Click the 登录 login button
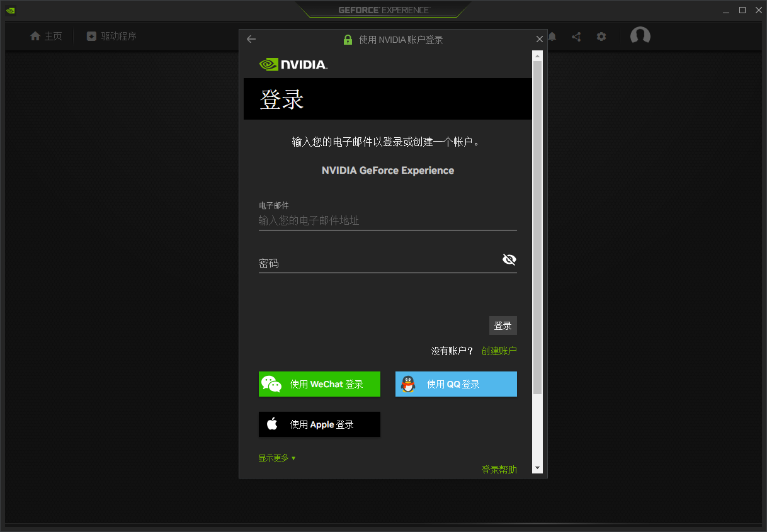 (503, 325)
